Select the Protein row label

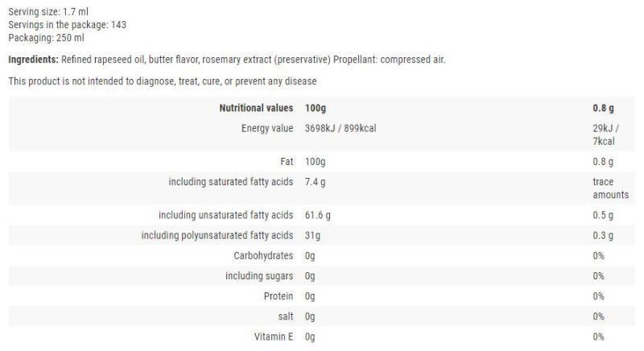tap(279, 296)
